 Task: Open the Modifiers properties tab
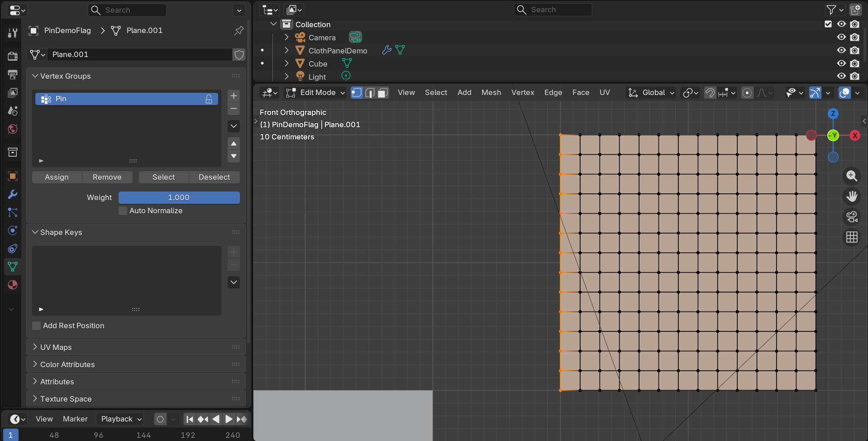click(x=13, y=194)
